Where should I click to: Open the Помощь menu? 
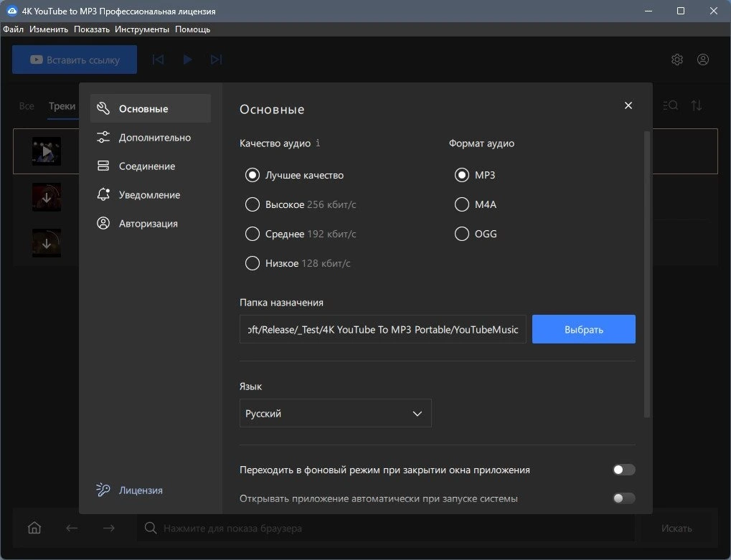pyautogui.click(x=192, y=29)
